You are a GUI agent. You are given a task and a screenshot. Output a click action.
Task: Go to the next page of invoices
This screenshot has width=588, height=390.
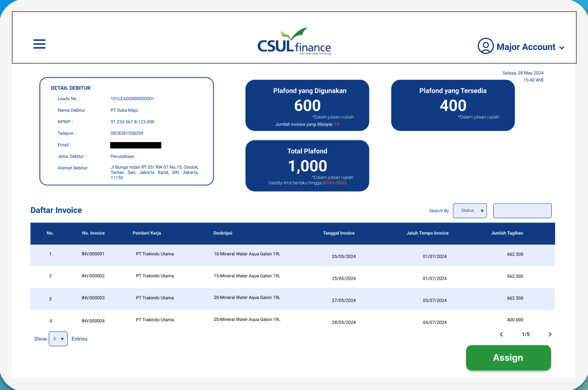(550, 334)
